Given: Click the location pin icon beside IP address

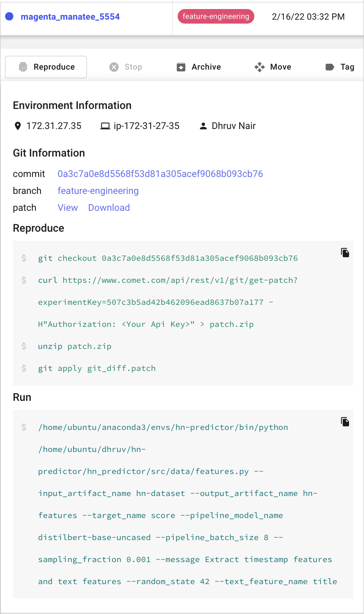Looking at the screenshot, I should (x=18, y=126).
